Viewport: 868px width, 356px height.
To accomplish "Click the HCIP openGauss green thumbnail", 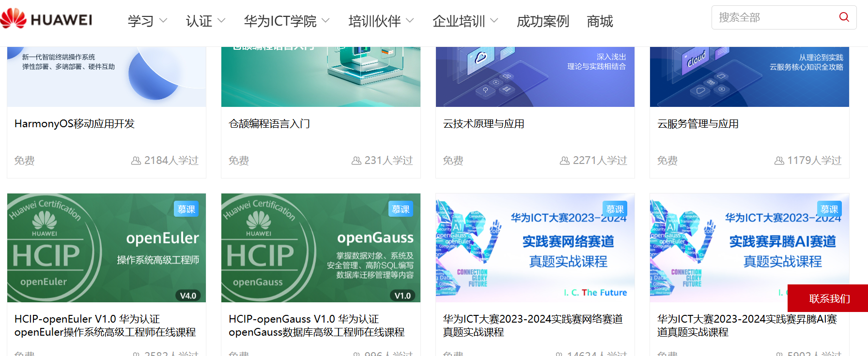I will 321,248.
